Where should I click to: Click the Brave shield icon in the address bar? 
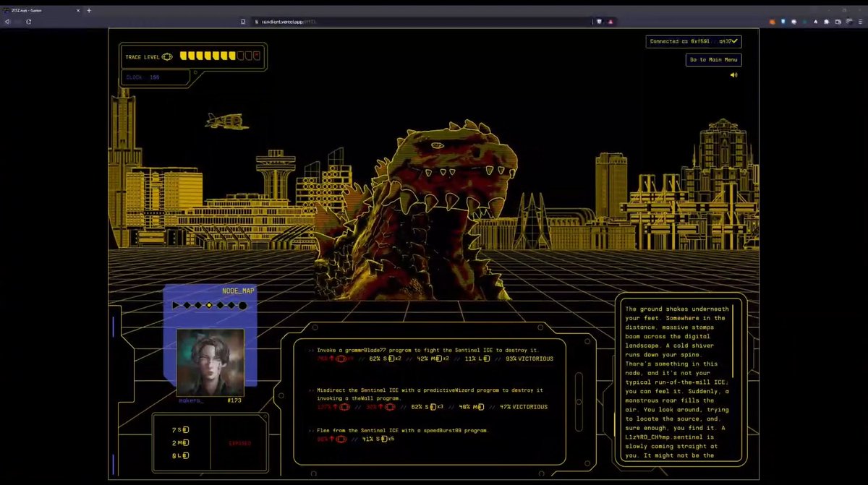tap(599, 22)
